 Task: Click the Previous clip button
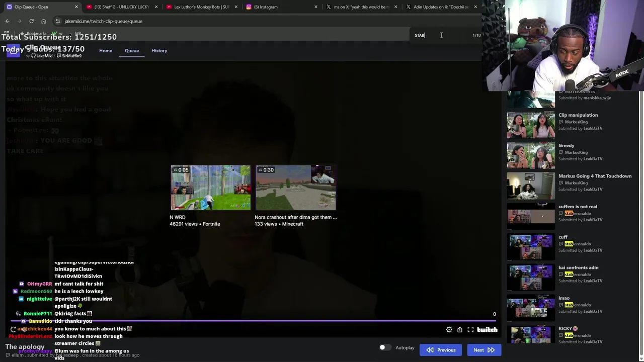click(441, 350)
